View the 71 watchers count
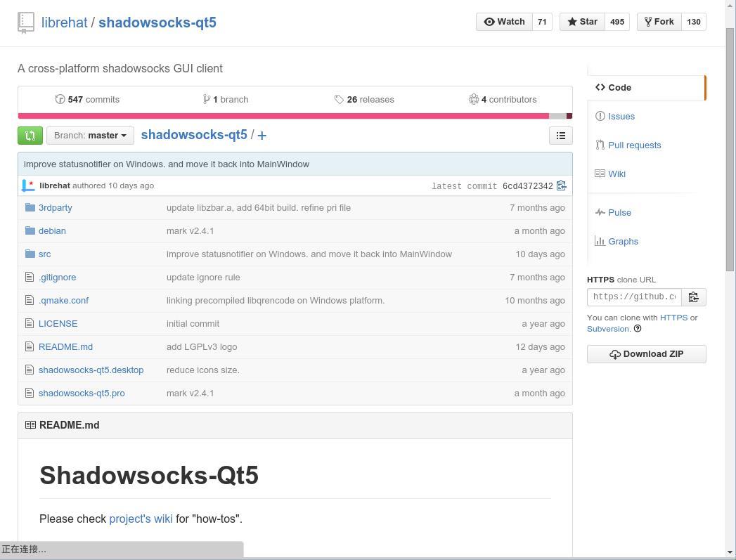The height and width of the screenshot is (560, 736). pyautogui.click(x=542, y=22)
